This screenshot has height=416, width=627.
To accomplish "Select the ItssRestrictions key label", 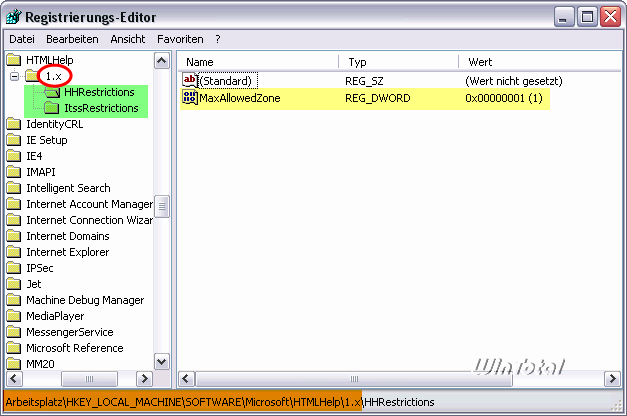I will [x=101, y=108].
